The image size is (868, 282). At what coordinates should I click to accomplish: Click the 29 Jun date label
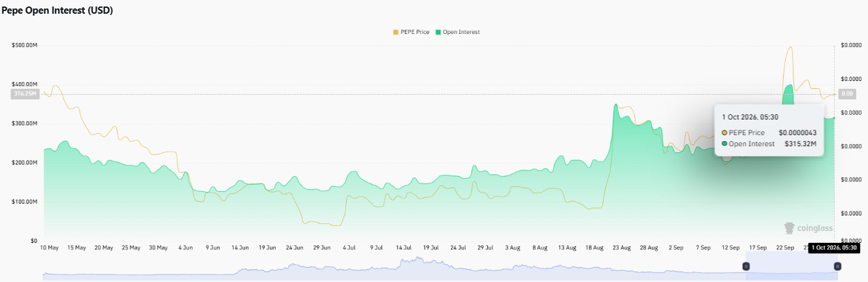point(321,248)
